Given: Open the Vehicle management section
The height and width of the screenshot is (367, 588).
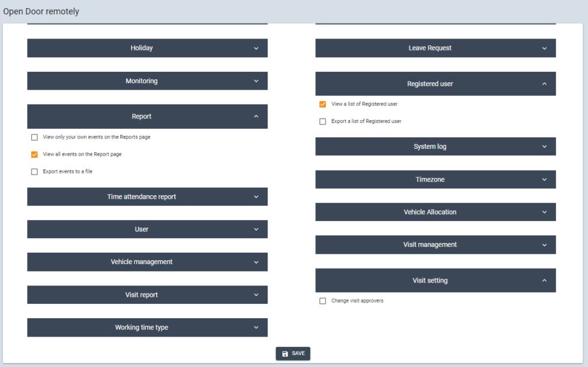Looking at the screenshot, I should pyautogui.click(x=147, y=262).
